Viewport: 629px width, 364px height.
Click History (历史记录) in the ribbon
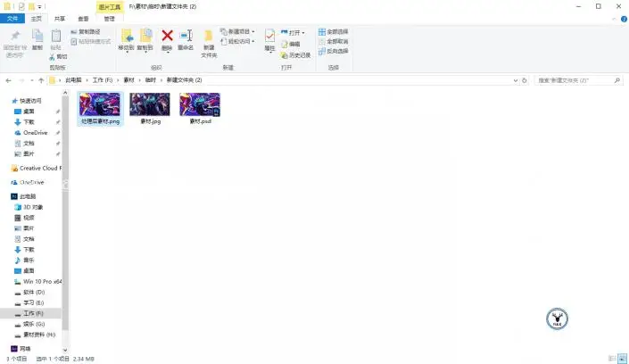[x=295, y=55]
